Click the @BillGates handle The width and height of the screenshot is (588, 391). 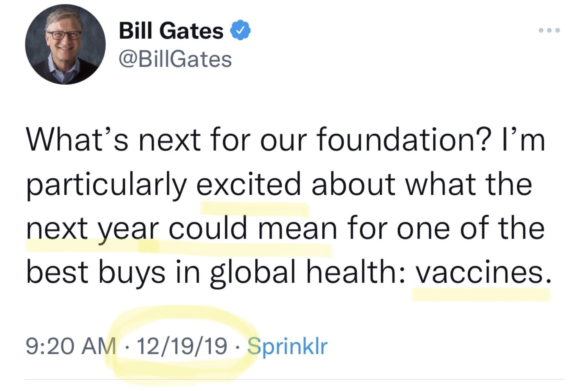coord(175,59)
